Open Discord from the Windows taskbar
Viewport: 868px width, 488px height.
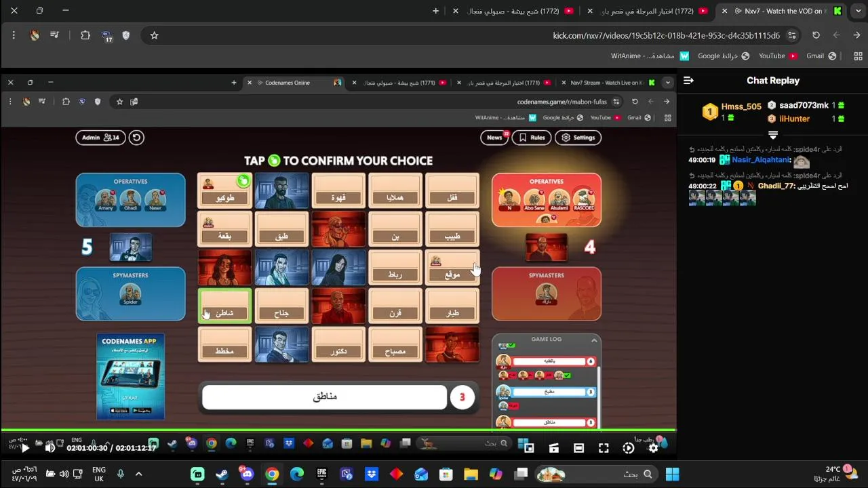pos(247,474)
